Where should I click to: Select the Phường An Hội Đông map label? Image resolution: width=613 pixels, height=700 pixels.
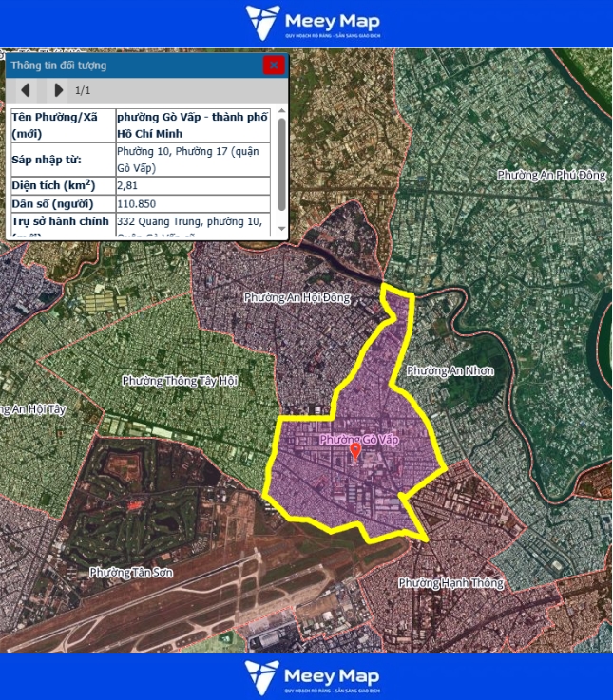[x=297, y=297]
